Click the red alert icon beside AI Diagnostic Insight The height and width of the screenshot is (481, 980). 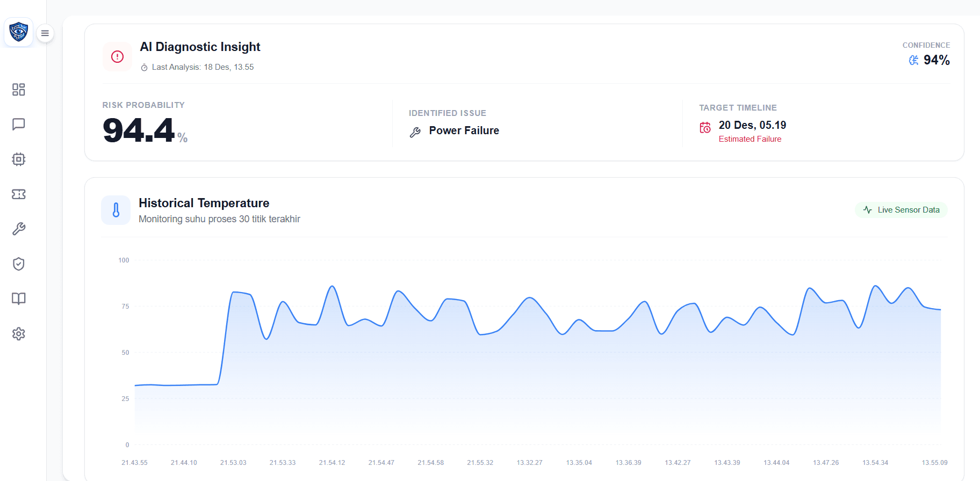point(117,57)
